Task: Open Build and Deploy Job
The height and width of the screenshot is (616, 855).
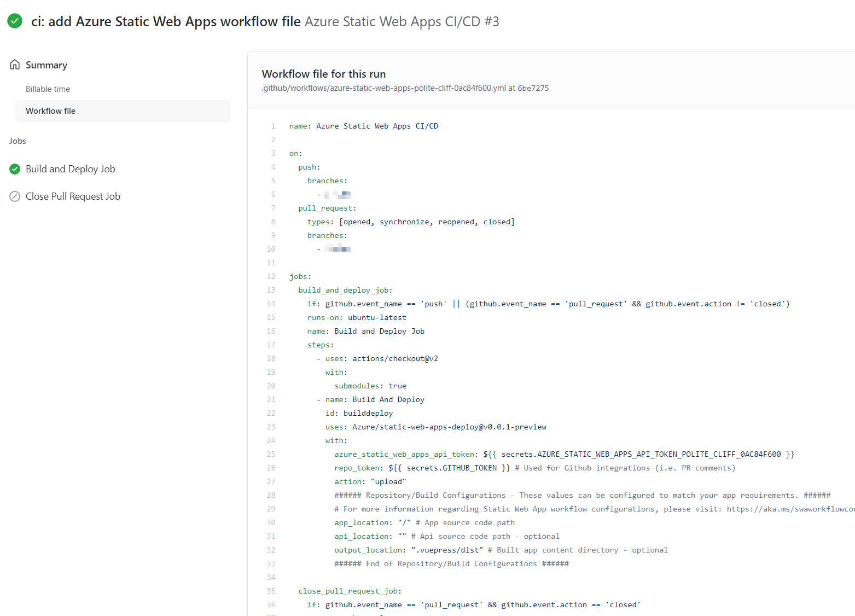Action: 71,169
